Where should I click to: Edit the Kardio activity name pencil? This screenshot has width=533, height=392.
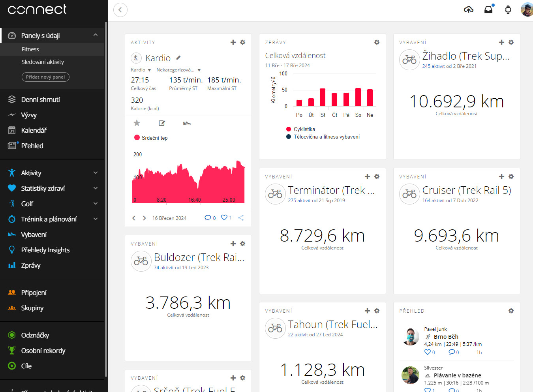click(x=178, y=58)
